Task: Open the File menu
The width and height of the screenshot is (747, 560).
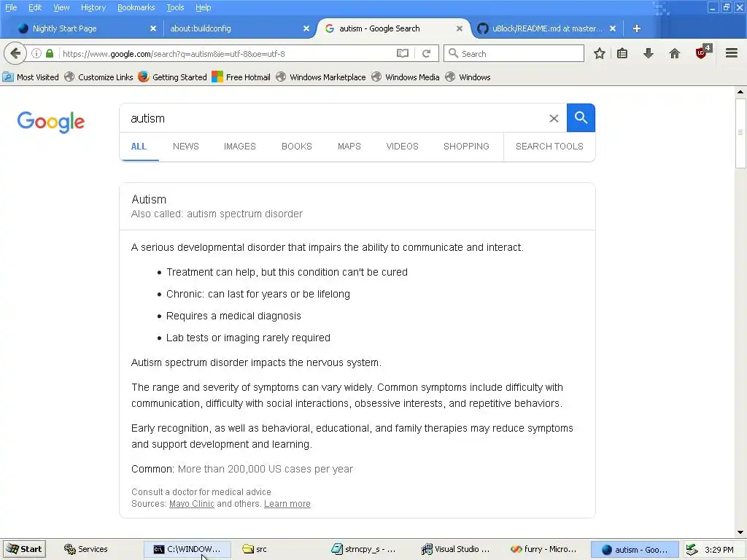Action: pos(11,7)
